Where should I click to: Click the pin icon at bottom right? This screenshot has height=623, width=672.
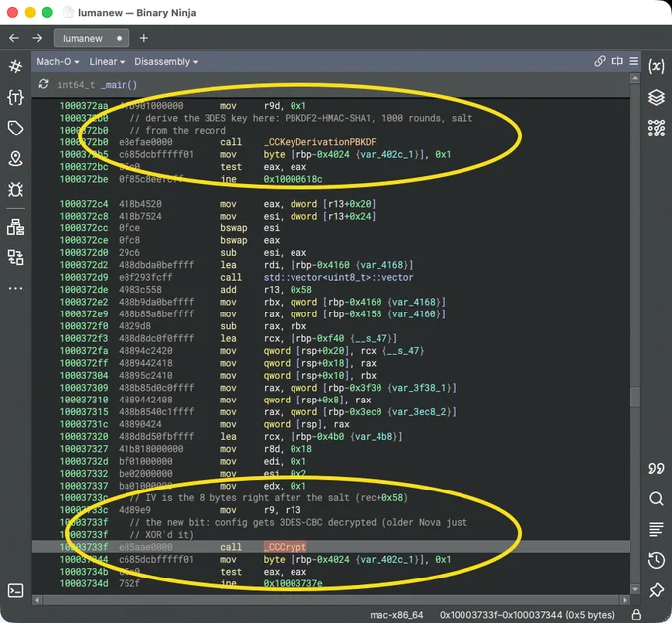tap(656, 590)
